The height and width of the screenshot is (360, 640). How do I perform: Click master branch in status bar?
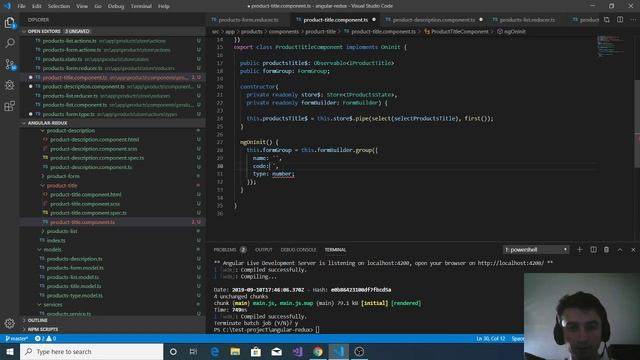[16, 338]
